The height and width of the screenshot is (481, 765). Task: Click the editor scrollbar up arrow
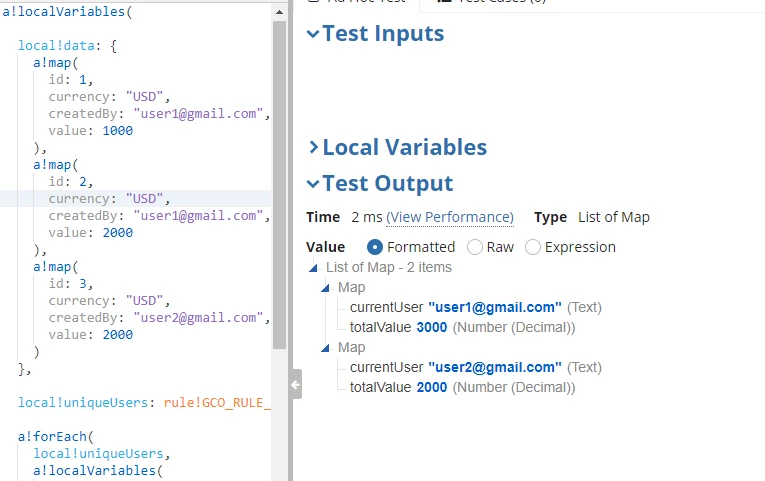[x=280, y=12]
